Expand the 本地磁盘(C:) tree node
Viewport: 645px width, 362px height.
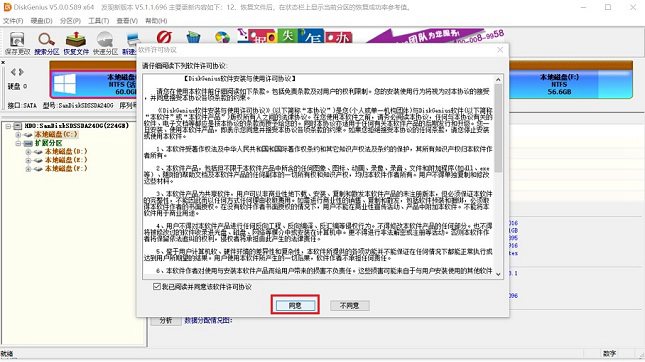[x=18, y=135]
